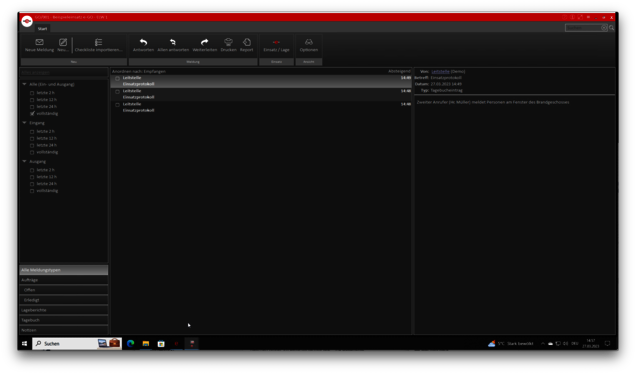Show Erledigt tasks

(64, 300)
